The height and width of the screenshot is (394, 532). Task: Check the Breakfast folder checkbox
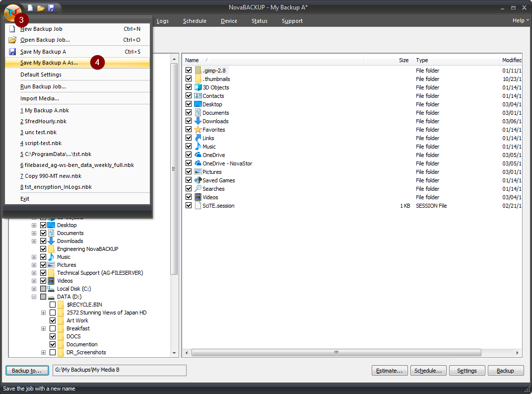click(53, 328)
